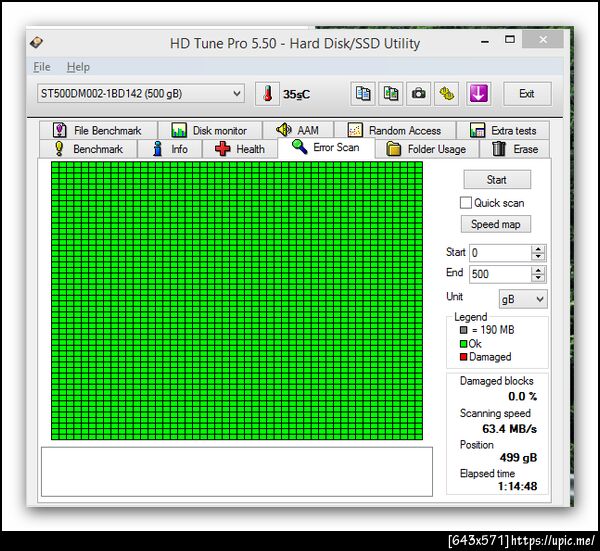This screenshot has height=551, width=600.
Task: Click the thermometer temperature icon
Action: coord(267,94)
